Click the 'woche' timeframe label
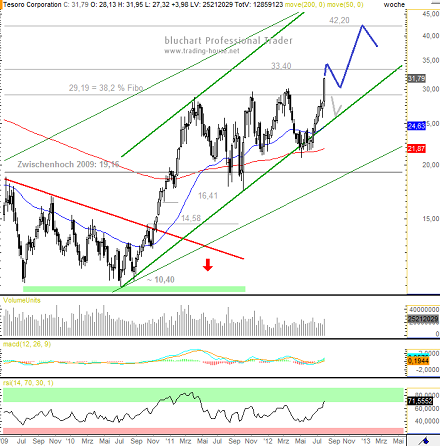Image resolution: width=440 pixels, height=446 pixels. click(394, 5)
